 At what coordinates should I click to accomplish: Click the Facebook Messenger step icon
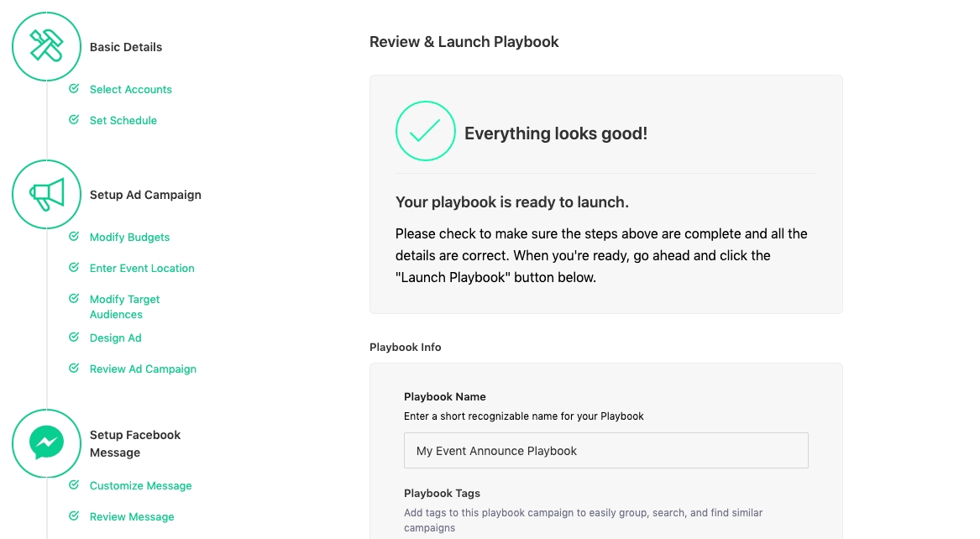(46, 443)
